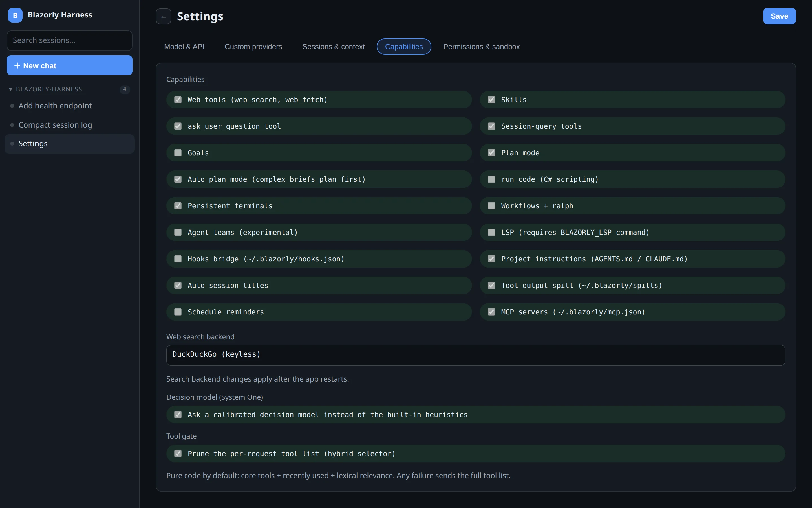This screenshot has height=508, width=812.
Task: Start a New chat
Action: tap(69, 65)
